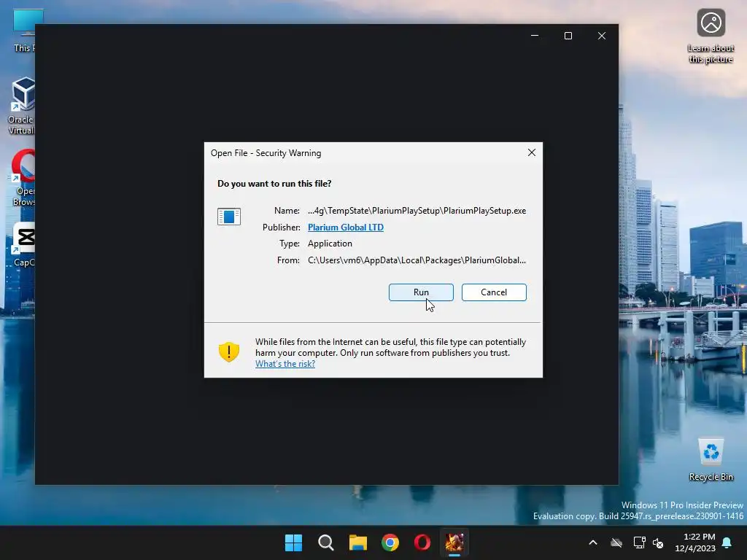Cancel the Open File security warning
747x560 pixels.
[x=494, y=292]
